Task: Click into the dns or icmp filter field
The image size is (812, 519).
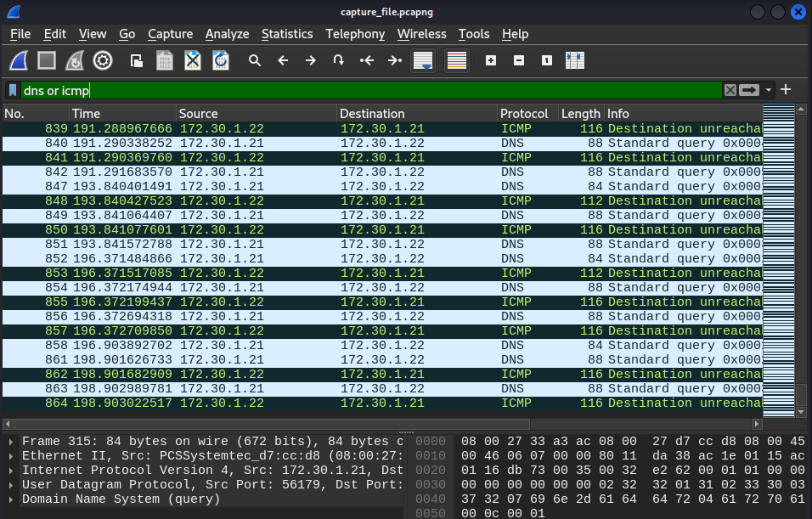Action: pos(371,90)
